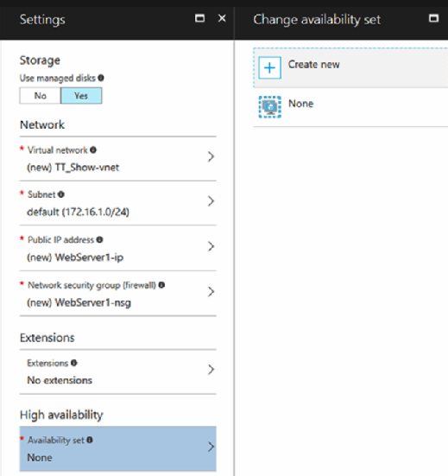Viewport: 448px width, 476px height.
Task: Click the (new) WebServer1-nsg value
Action: [x=79, y=302]
